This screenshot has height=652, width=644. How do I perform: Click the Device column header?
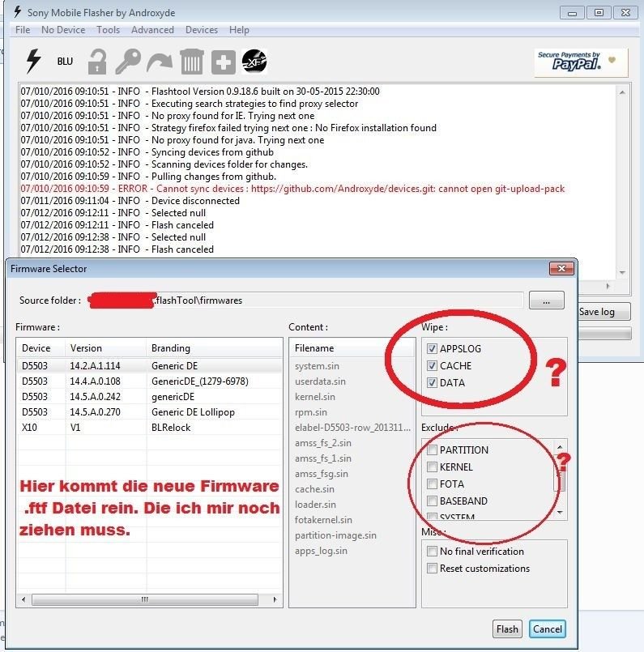pos(41,348)
